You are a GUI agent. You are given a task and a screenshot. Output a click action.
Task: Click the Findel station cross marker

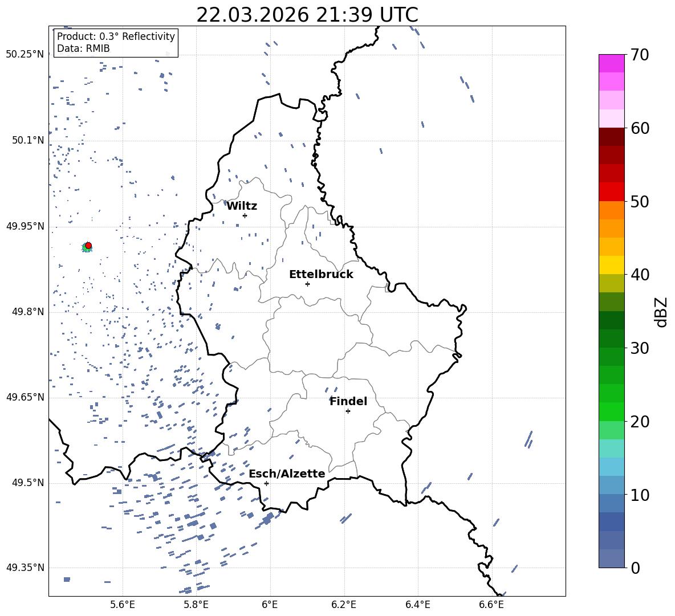coord(348,411)
